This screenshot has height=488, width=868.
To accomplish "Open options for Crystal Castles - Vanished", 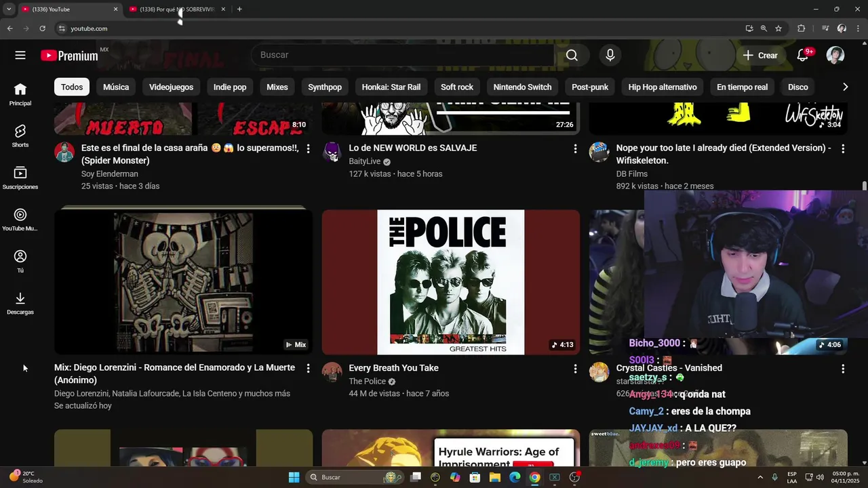I will click(843, 369).
